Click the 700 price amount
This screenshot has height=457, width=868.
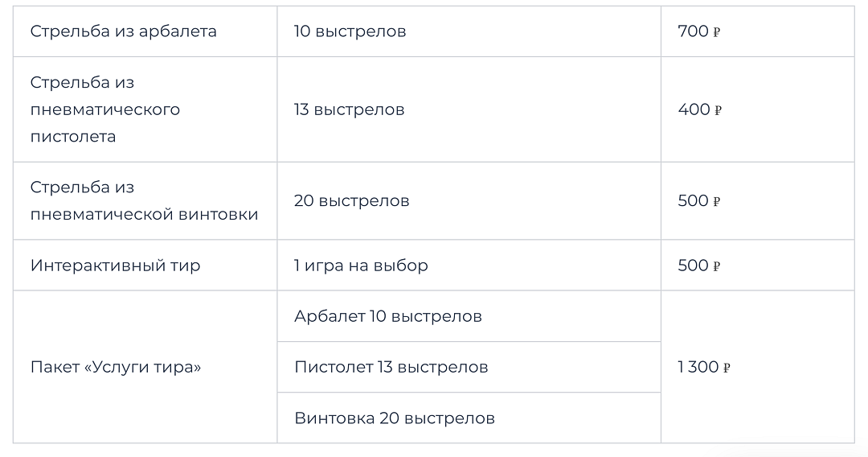click(693, 32)
